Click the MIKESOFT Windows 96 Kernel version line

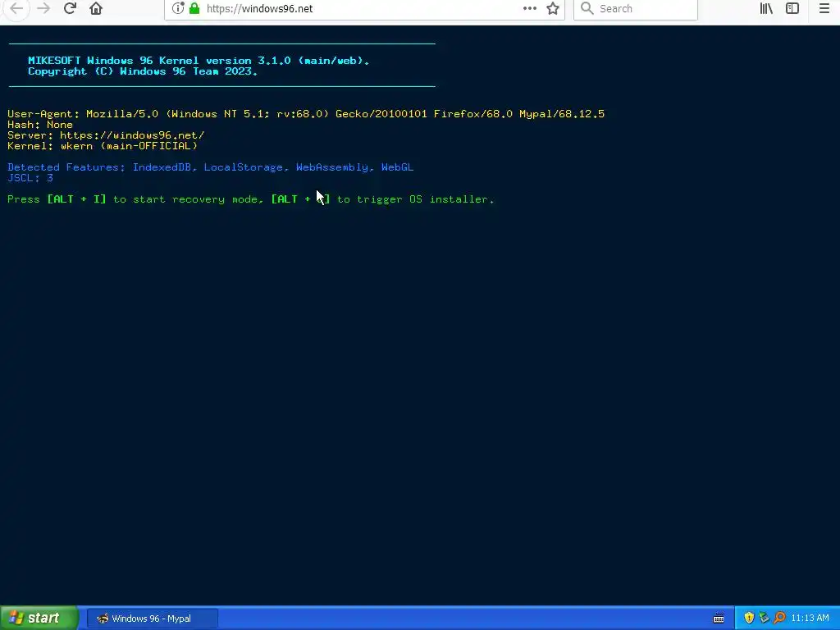tap(199, 61)
